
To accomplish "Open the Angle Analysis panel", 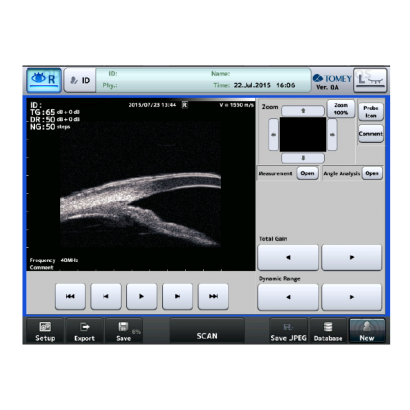I will pyautogui.click(x=372, y=173).
